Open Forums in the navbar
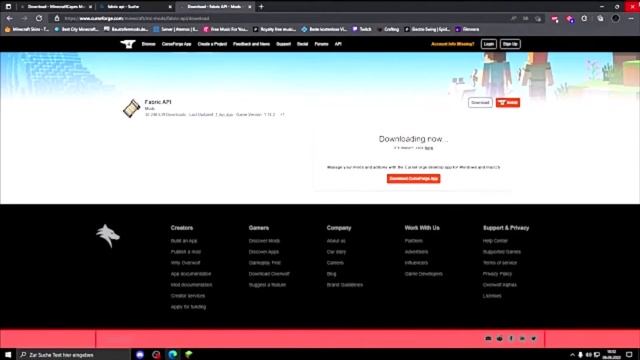 tap(321, 44)
